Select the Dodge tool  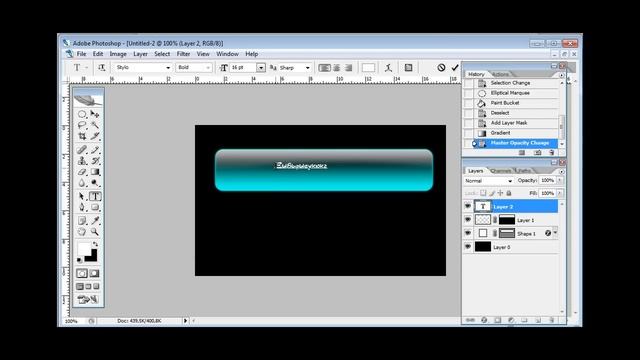tap(95, 183)
